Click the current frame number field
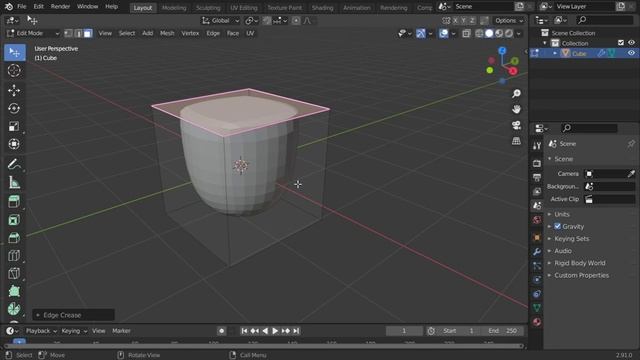Screen dimensions: 640x360 tap(404, 331)
